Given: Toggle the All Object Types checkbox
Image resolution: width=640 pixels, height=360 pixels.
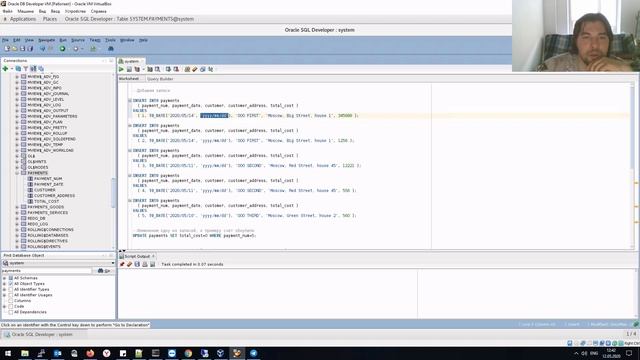Looking at the screenshot, I should pyautogui.click(x=11, y=284).
